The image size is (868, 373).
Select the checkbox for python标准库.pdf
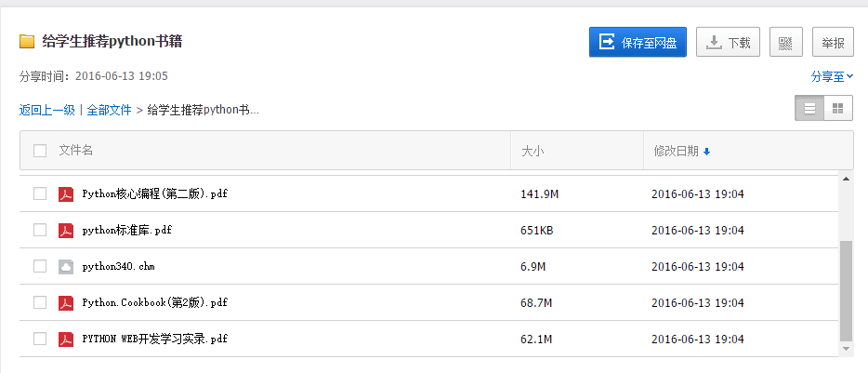coord(40,231)
